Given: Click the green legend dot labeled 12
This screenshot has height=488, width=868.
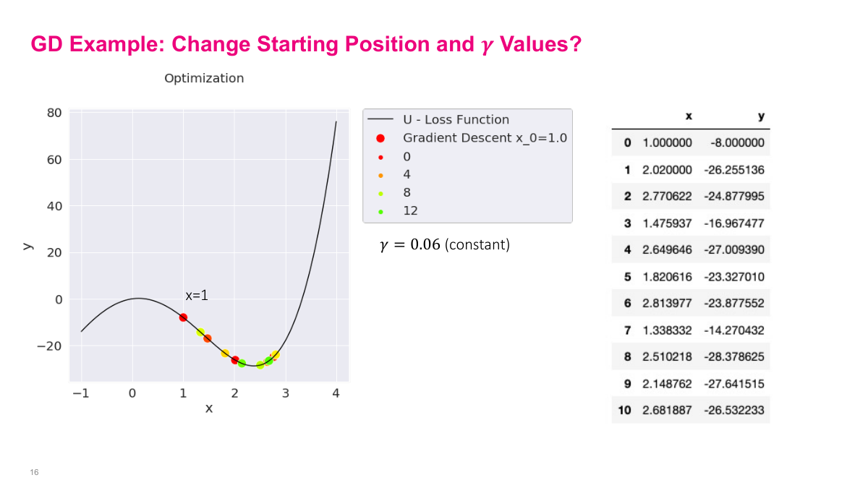Looking at the screenshot, I should [x=381, y=211].
